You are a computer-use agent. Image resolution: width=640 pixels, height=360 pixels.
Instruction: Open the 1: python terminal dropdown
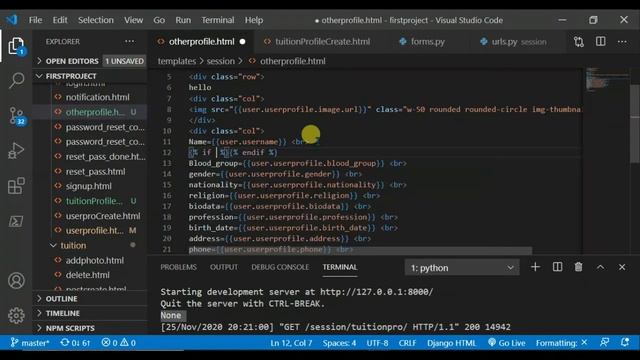tap(462, 268)
